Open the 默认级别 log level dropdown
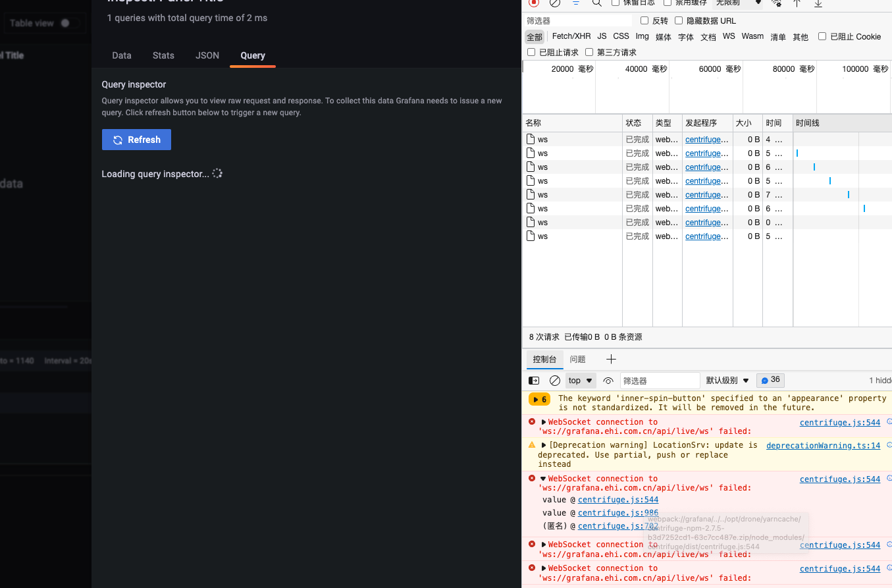 coord(727,380)
